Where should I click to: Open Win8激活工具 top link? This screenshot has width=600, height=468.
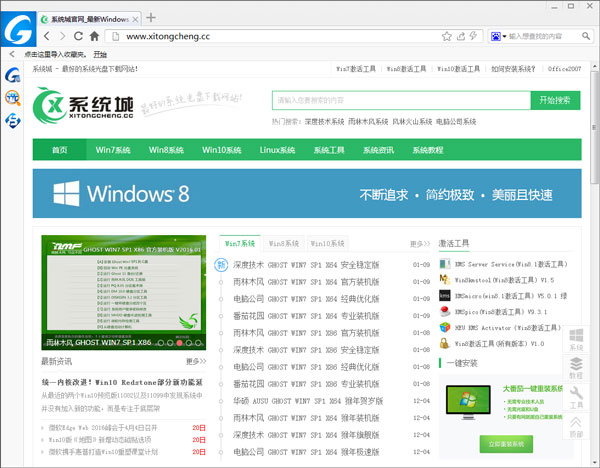[406, 69]
